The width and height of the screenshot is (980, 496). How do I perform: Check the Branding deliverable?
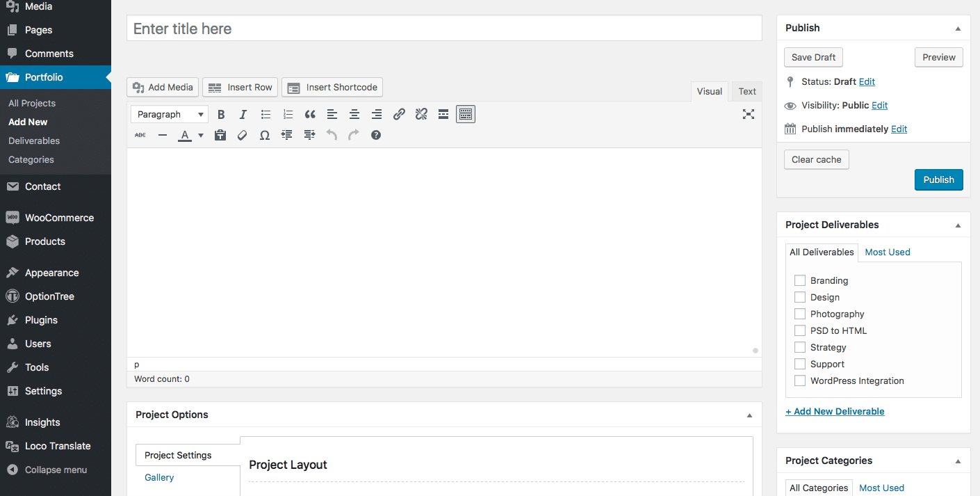[x=800, y=280]
